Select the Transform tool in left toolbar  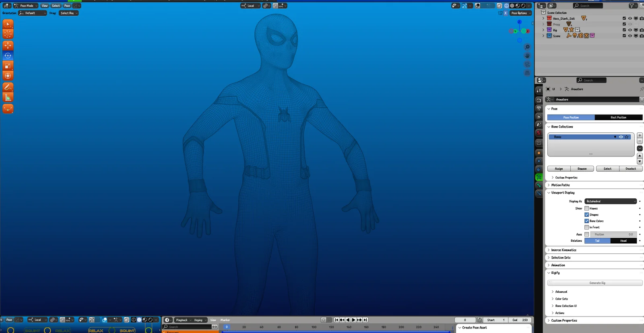pos(8,76)
